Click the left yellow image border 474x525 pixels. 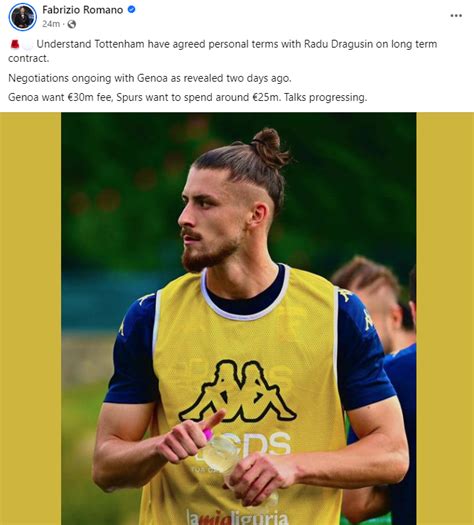point(30,318)
